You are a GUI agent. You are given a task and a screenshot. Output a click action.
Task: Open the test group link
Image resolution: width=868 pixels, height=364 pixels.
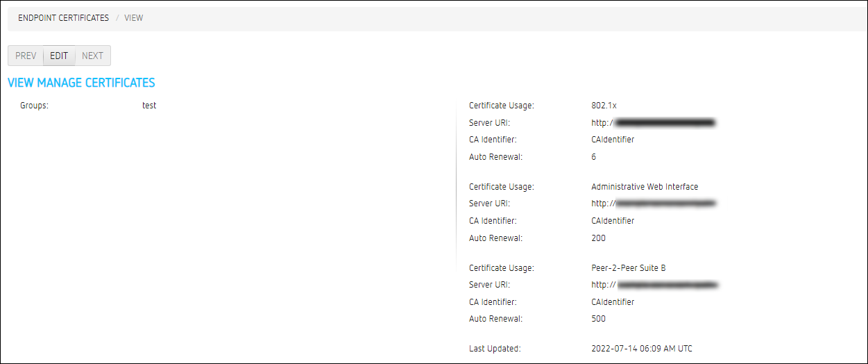point(149,106)
